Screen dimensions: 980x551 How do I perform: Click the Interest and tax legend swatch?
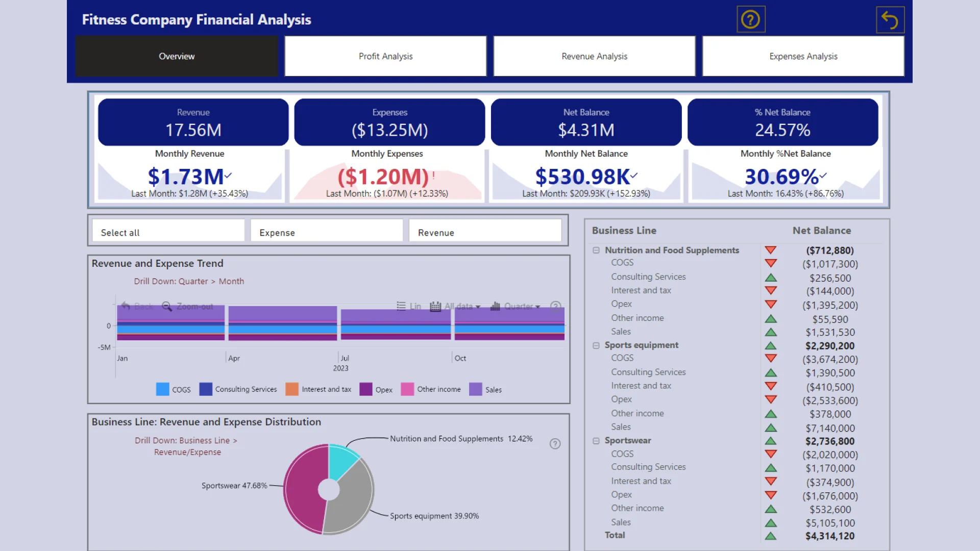click(x=292, y=389)
